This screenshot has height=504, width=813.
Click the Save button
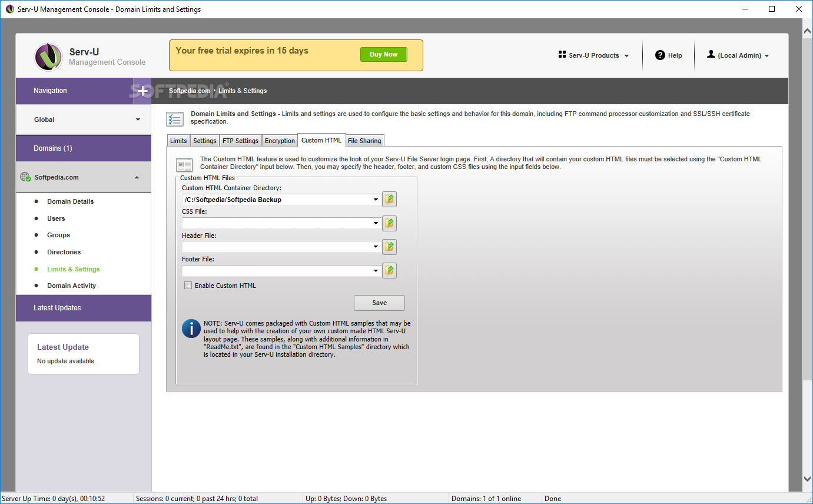(x=379, y=303)
